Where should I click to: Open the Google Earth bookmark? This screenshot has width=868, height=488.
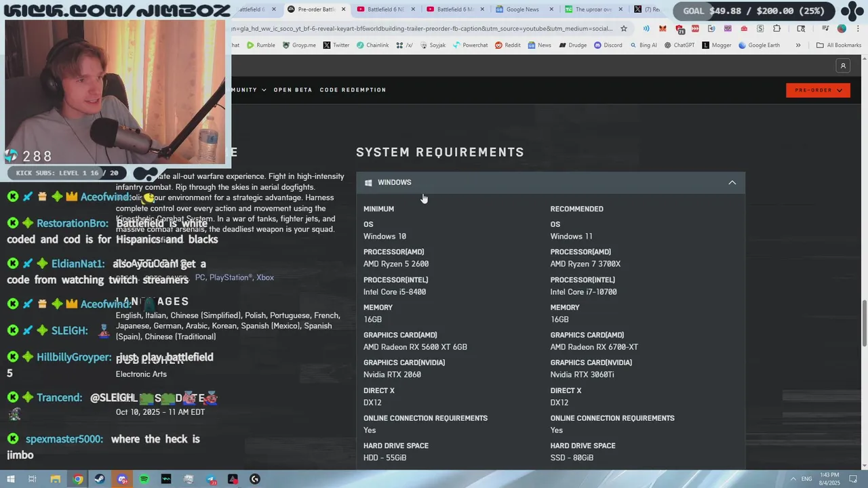click(759, 45)
